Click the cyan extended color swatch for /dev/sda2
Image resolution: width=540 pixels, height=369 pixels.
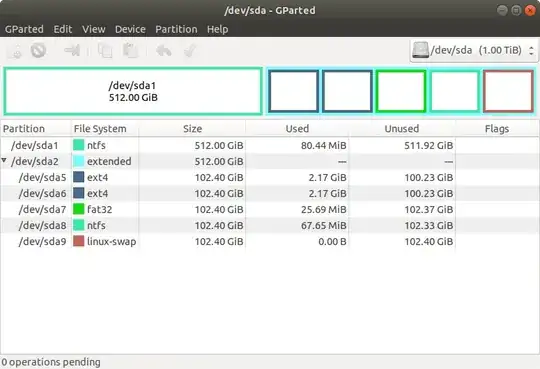tap(79, 161)
